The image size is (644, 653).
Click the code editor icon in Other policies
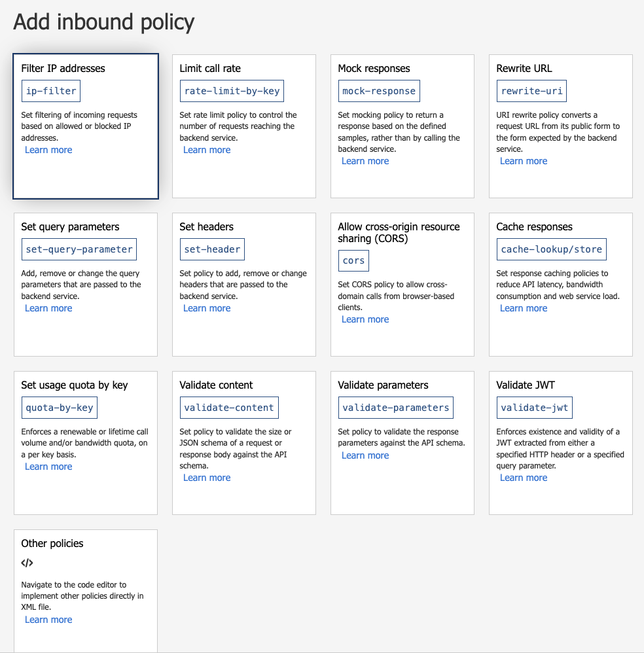[27, 563]
